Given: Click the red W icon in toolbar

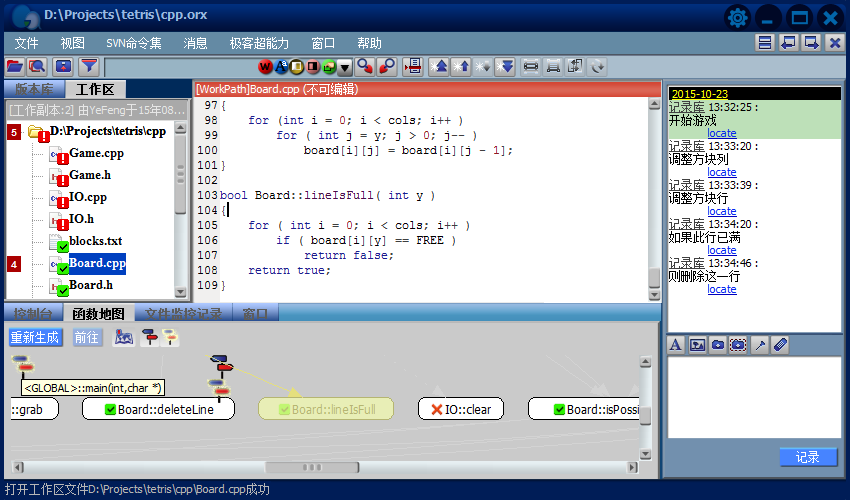Looking at the screenshot, I should click(x=265, y=67).
